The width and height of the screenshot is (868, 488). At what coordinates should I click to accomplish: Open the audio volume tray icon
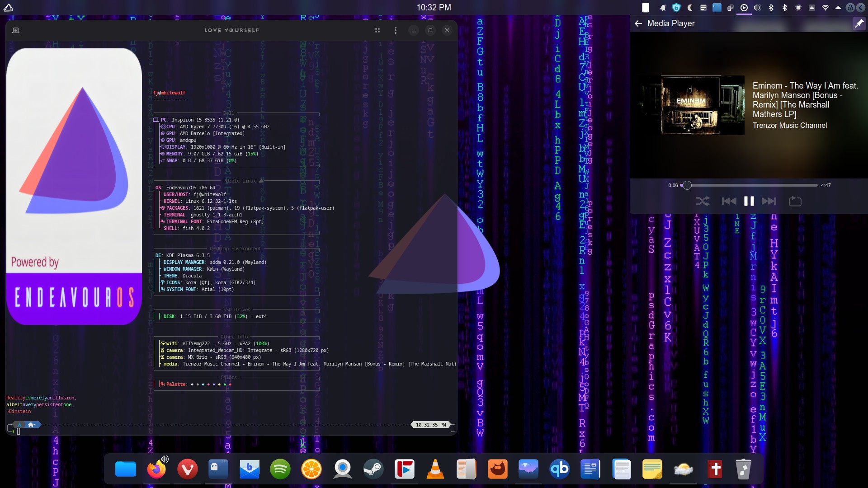click(758, 8)
